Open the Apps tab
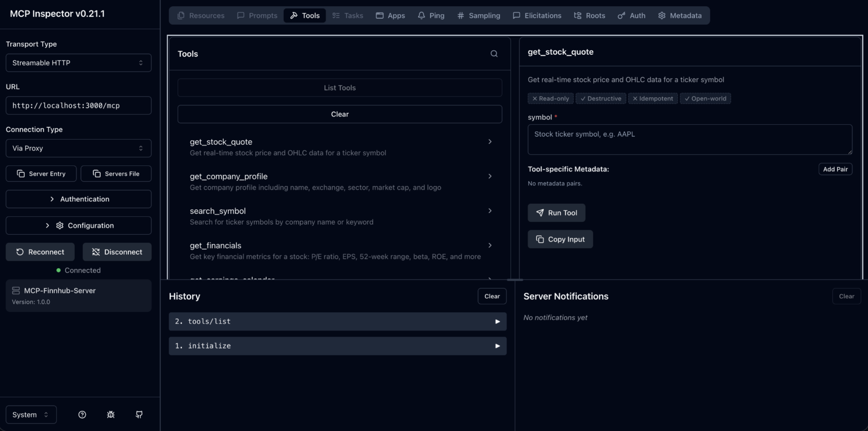The width and height of the screenshot is (868, 431). (x=391, y=16)
